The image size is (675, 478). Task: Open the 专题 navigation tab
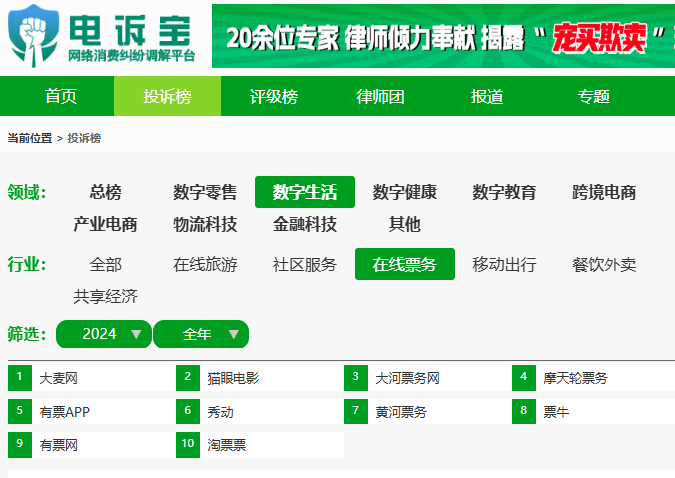[x=593, y=96]
